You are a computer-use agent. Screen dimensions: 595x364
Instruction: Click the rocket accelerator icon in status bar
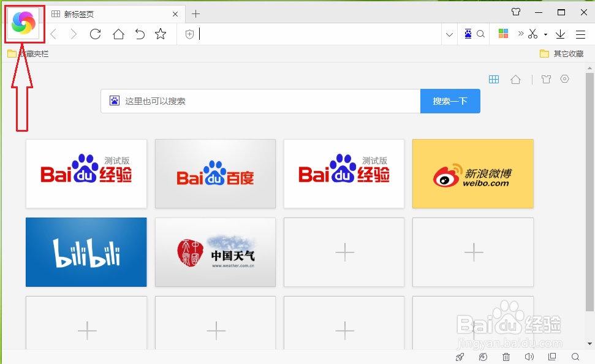(x=460, y=357)
